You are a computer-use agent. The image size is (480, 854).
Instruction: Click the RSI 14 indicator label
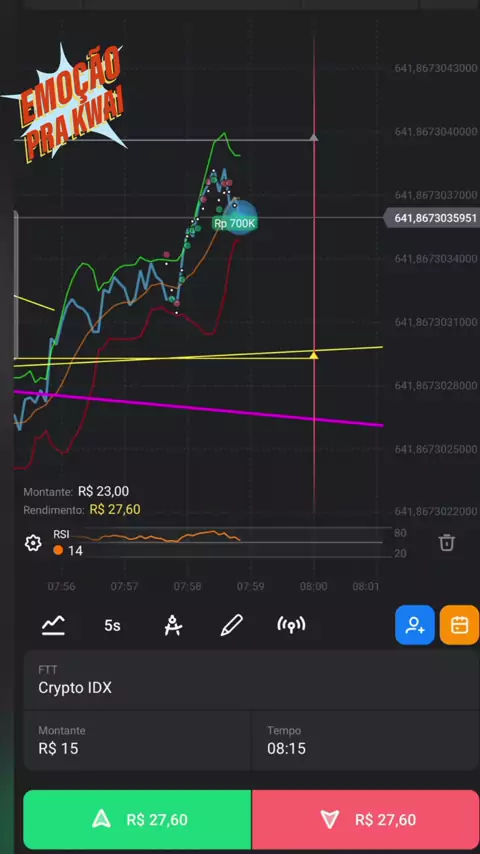point(68,542)
